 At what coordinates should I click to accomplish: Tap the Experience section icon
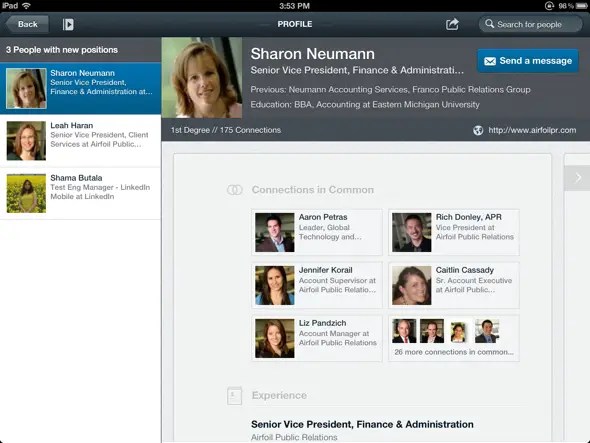234,396
